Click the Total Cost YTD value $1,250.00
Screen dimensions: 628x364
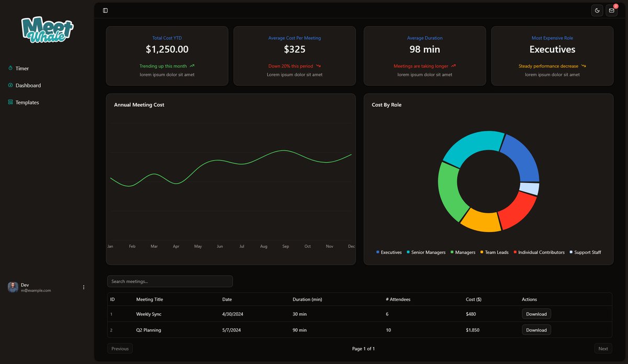pyautogui.click(x=167, y=50)
